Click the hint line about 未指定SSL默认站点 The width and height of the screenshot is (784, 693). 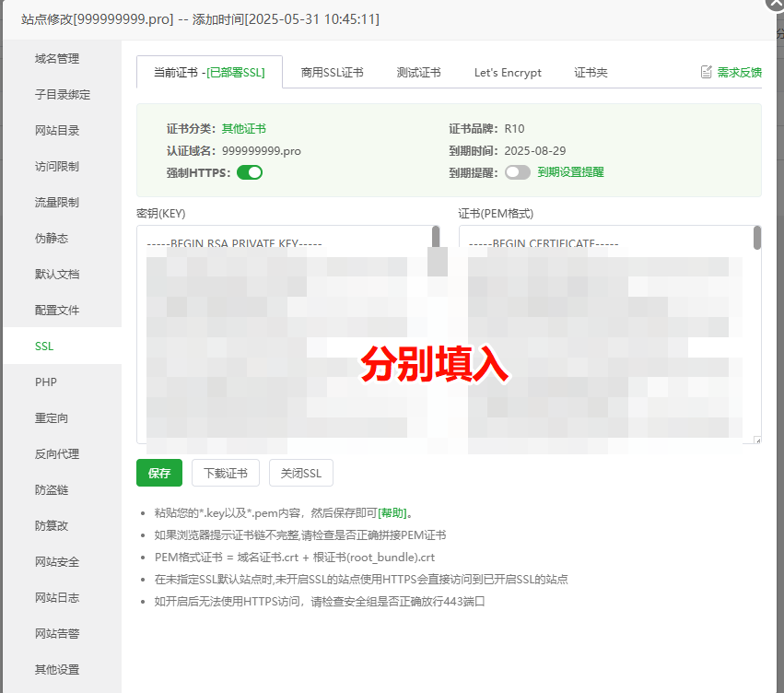[361, 580]
